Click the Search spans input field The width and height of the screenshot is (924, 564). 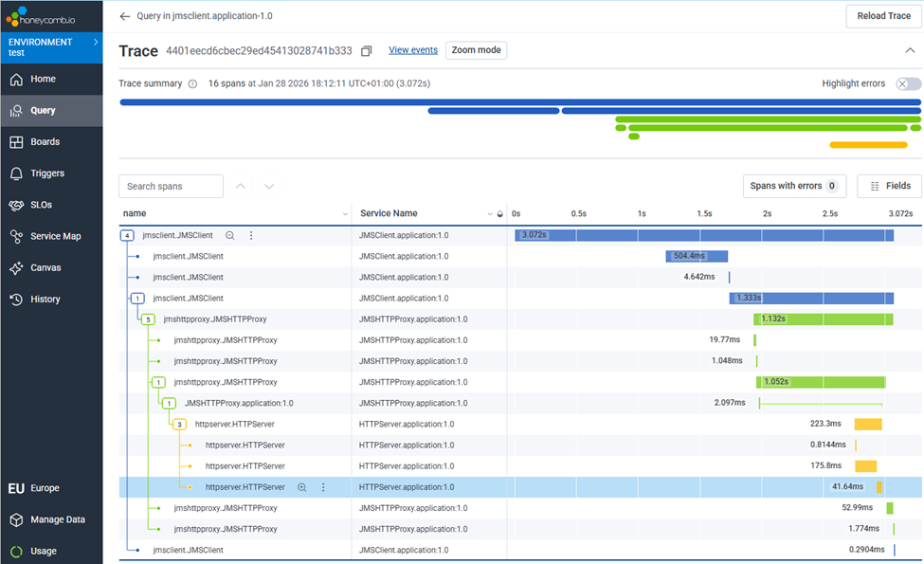(171, 186)
